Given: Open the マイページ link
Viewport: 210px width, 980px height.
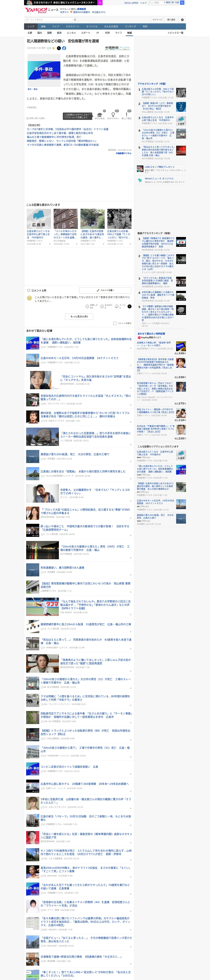Looking at the screenshot, I should click(157, 20).
